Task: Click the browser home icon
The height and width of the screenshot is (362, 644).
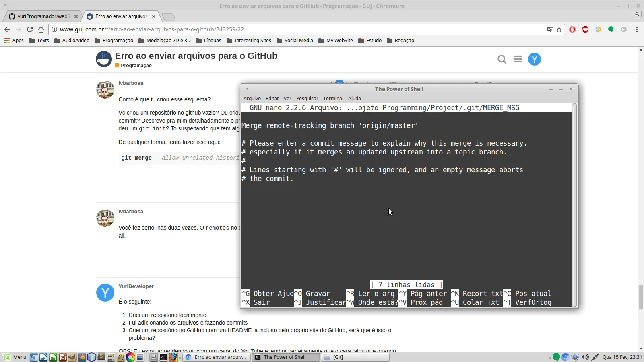Action: point(41,29)
